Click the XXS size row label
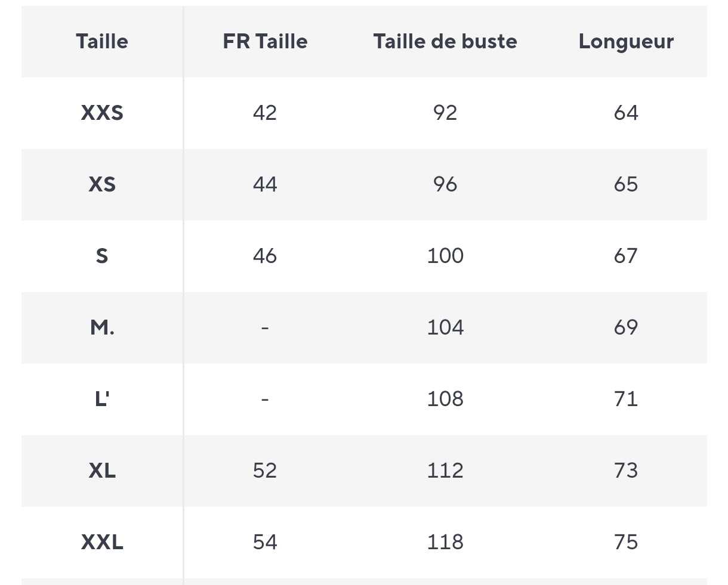The height and width of the screenshot is (585, 728). 102,113
